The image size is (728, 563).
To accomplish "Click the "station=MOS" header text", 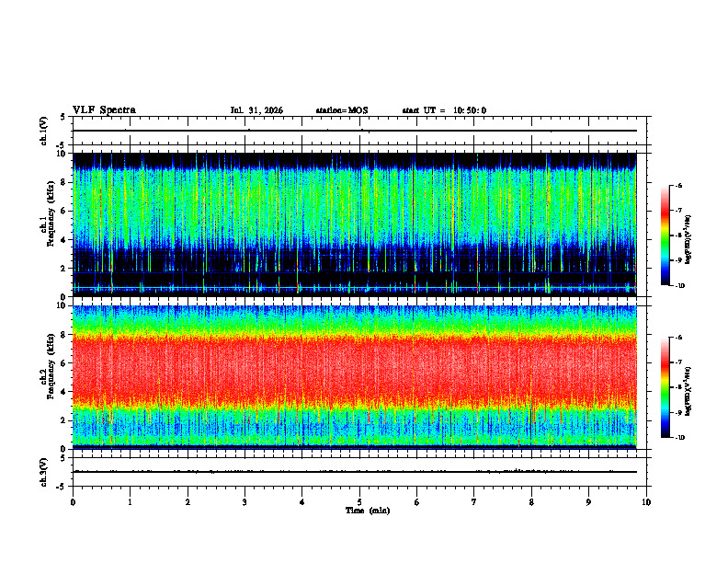I will coord(342,110).
